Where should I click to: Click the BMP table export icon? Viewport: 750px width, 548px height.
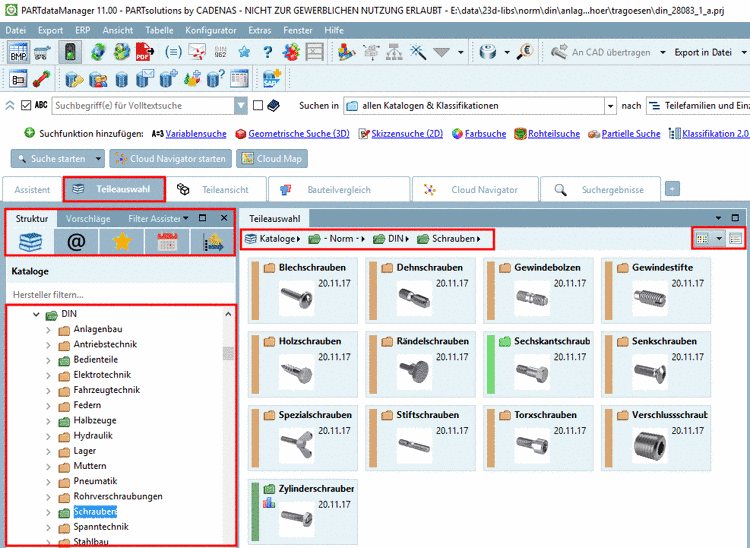click(x=18, y=52)
